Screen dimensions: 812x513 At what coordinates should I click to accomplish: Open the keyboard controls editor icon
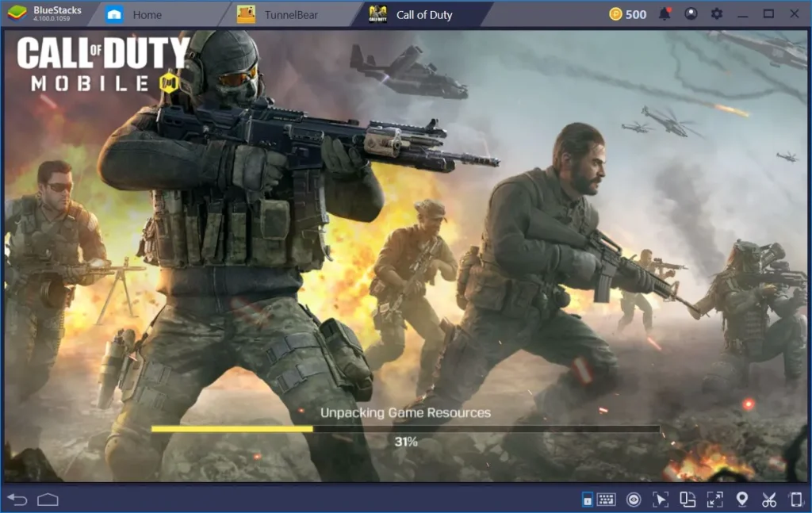coord(607,500)
